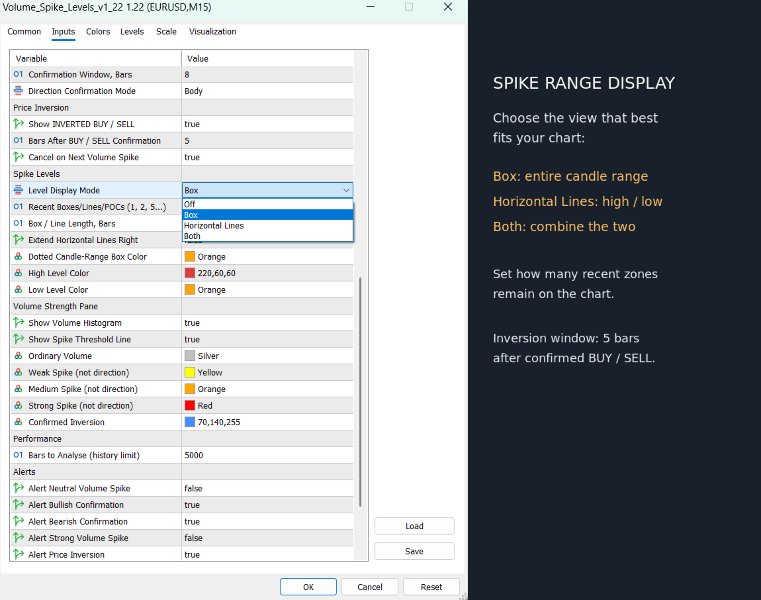Switch to the Inputs tab
Viewport: 761px width, 600px height.
(x=63, y=32)
